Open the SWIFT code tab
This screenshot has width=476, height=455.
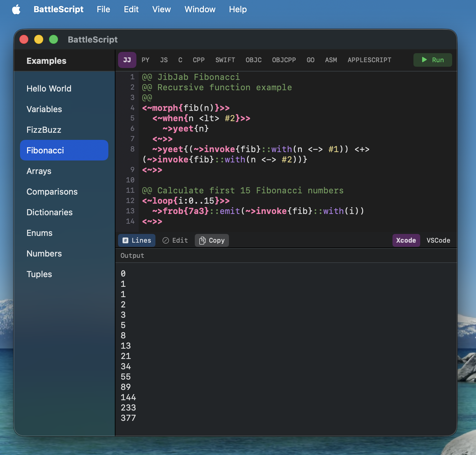(225, 60)
